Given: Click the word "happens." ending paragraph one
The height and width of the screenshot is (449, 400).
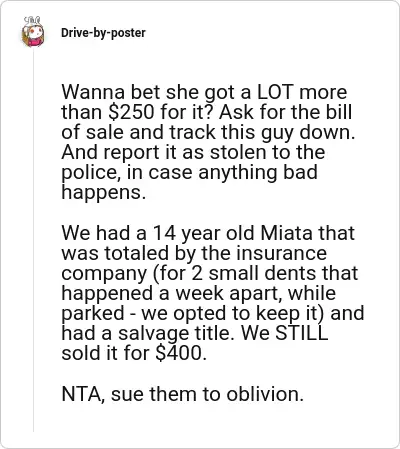Looking at the screenshot, I should 104,193.
